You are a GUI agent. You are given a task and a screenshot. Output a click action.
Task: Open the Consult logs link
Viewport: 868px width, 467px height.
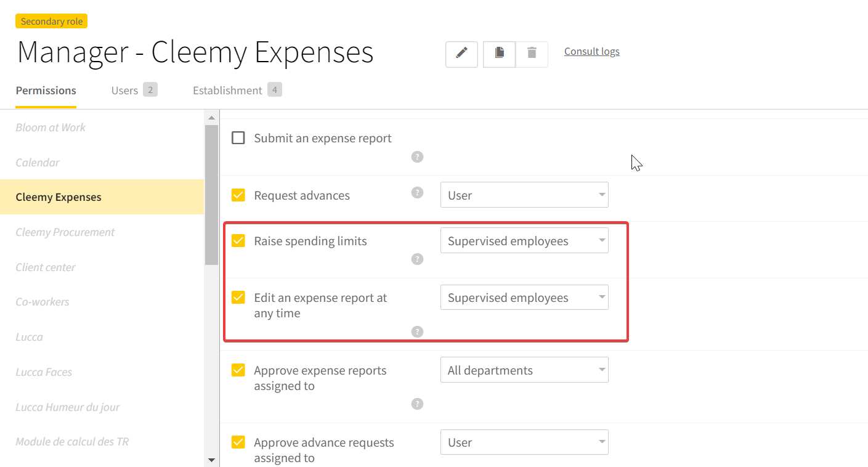coord(592,51)
